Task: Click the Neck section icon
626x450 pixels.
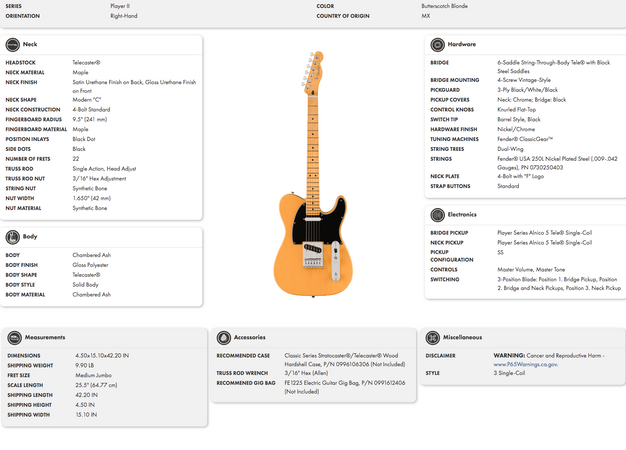Action: click(x=12, y=45)
